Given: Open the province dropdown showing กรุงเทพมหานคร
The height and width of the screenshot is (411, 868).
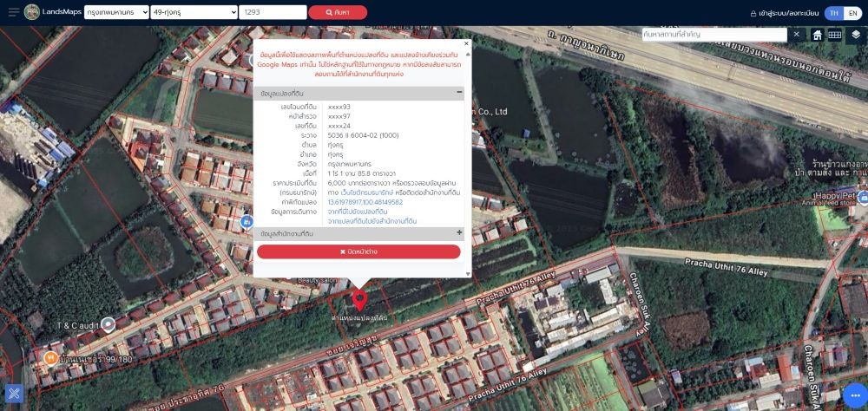Looking at the screenshot, I should tap(115, 13).
